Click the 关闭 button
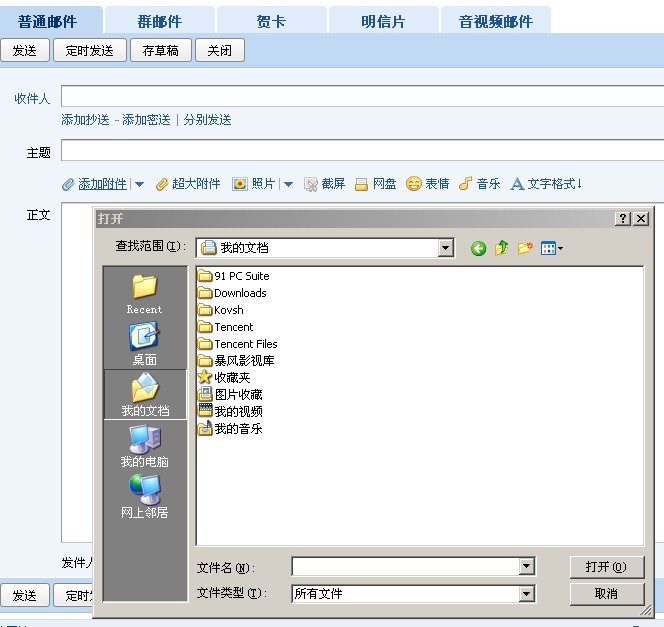Image resolution: width=664 pixels, height=627 pixels. [220, 50]
